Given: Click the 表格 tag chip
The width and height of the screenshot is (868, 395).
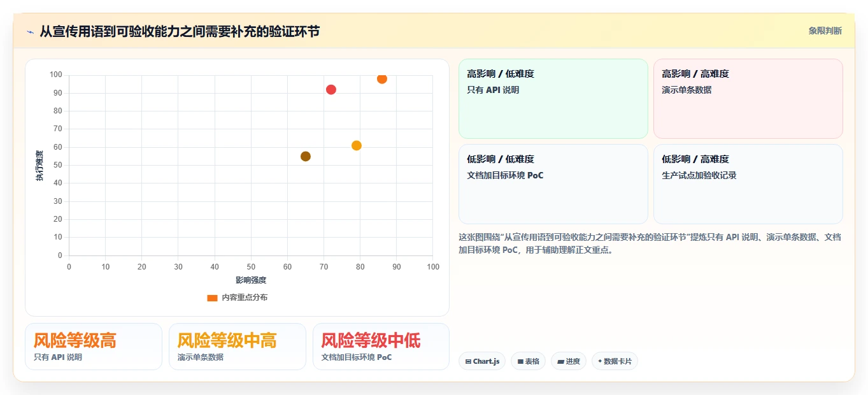Looking at the screenshot, I should point(528,361).
